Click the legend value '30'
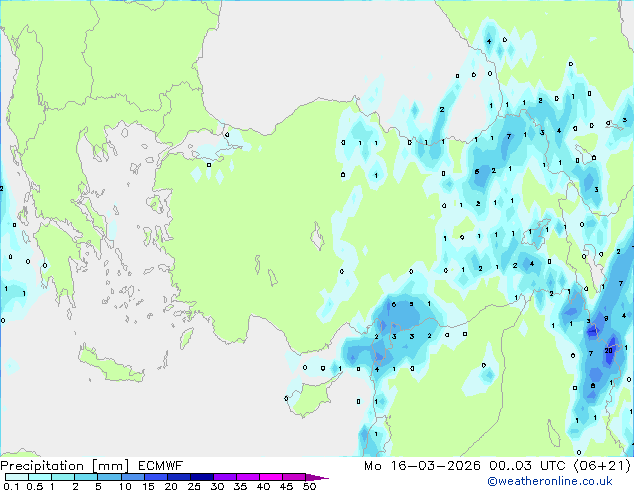Viewport: 634px width, 490px height. 217,486
